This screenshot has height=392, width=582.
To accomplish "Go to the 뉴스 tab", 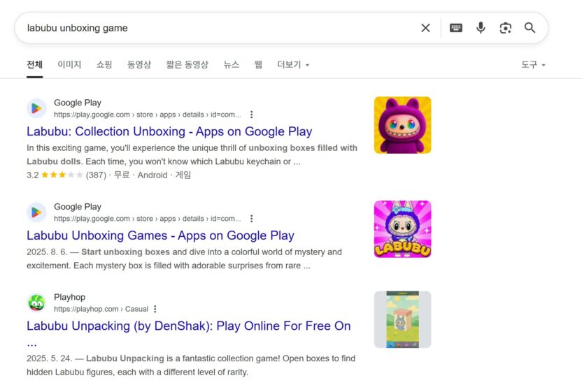I will pos(232,65).
